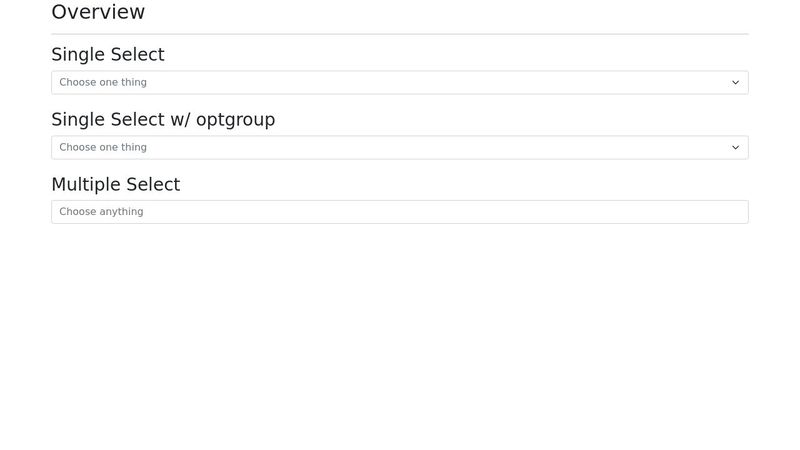
Task: Click the Single Select heading
Action: click(108, 55)
